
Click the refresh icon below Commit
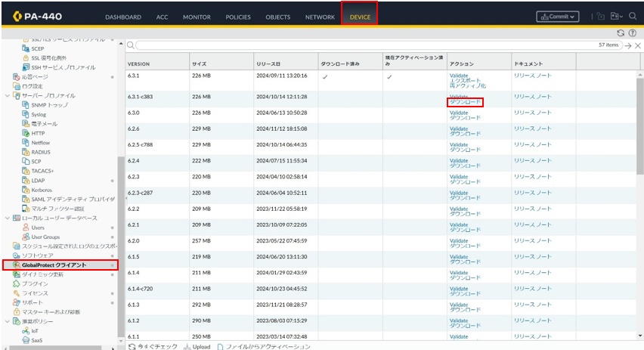[x=621, y=33]
